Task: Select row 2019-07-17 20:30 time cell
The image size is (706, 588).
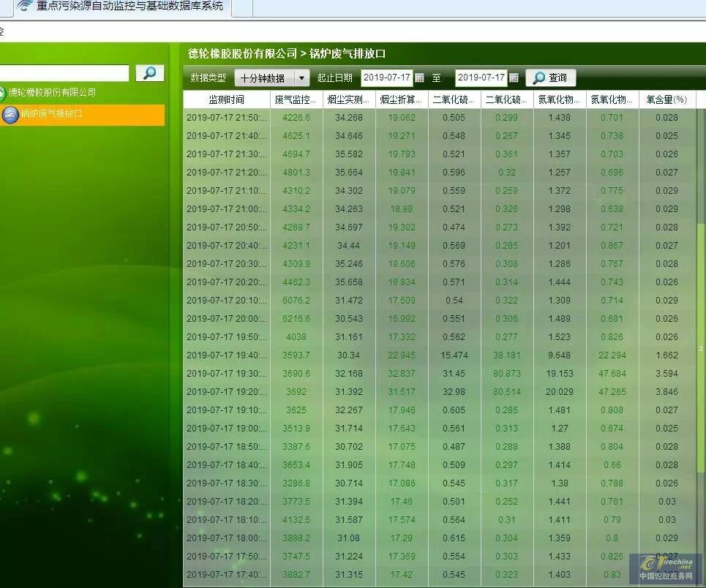Action: pos(227,264)
